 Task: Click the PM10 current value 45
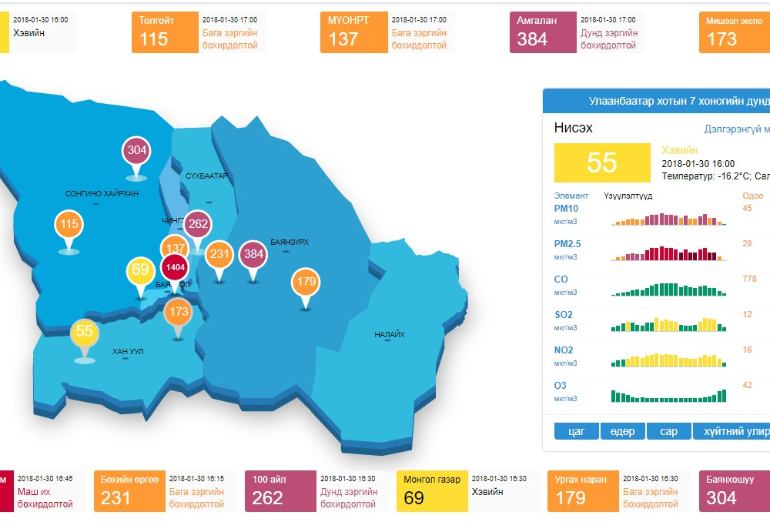tap(747, 209)
